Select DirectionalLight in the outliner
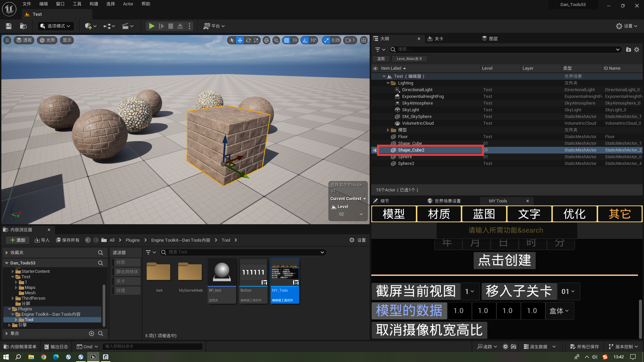The height and width of the screenshot is (362, 644). pyautogui.click(x=417, y=90)
